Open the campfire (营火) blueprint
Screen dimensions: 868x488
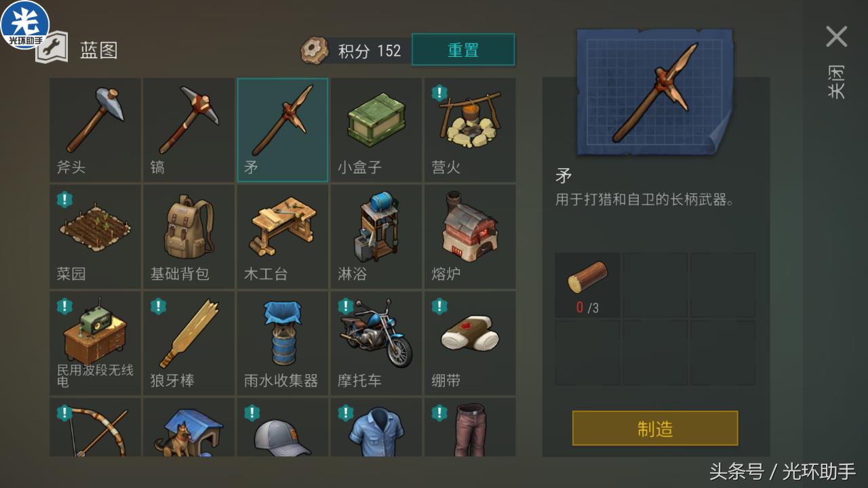click(x=470, y=130)
